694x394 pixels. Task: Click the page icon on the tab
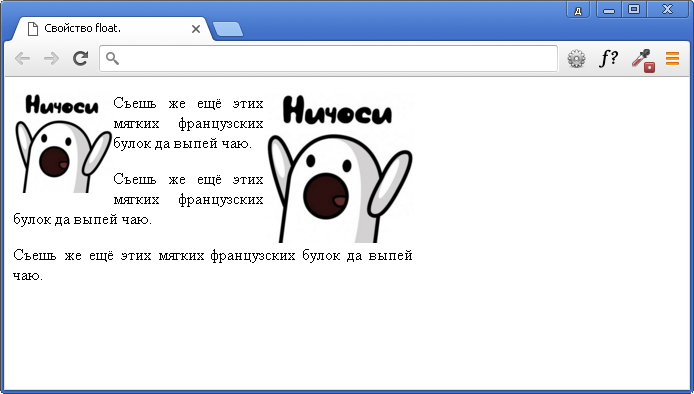click(32, 29)
